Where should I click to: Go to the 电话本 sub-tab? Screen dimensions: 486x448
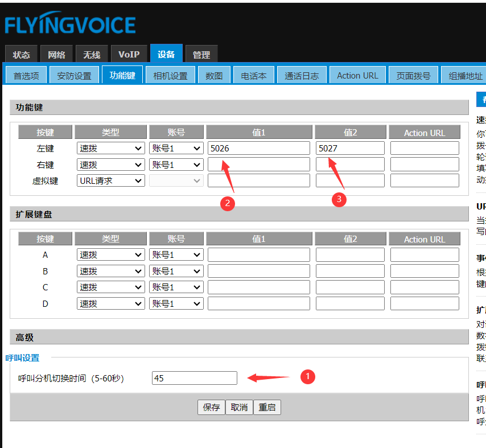pyautogui.click(x=254, y=76)
